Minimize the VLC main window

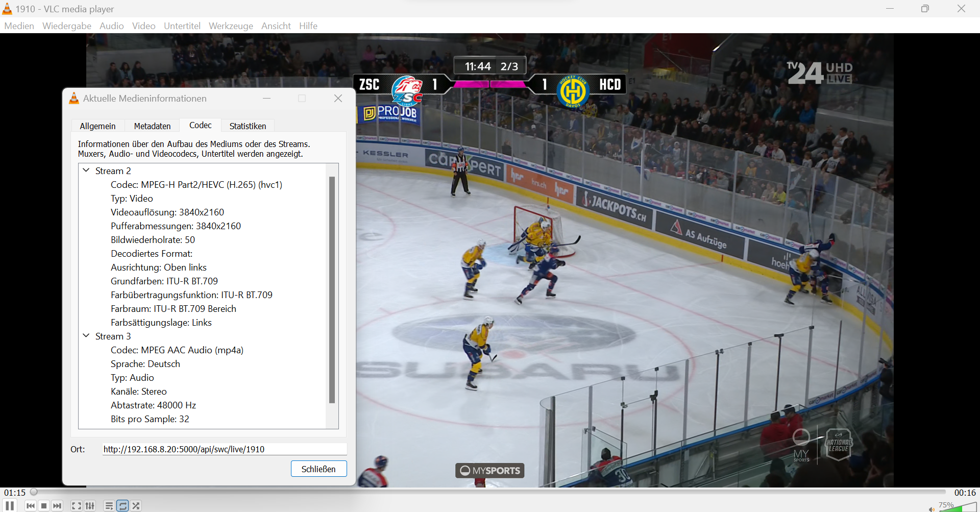[890, 9]
